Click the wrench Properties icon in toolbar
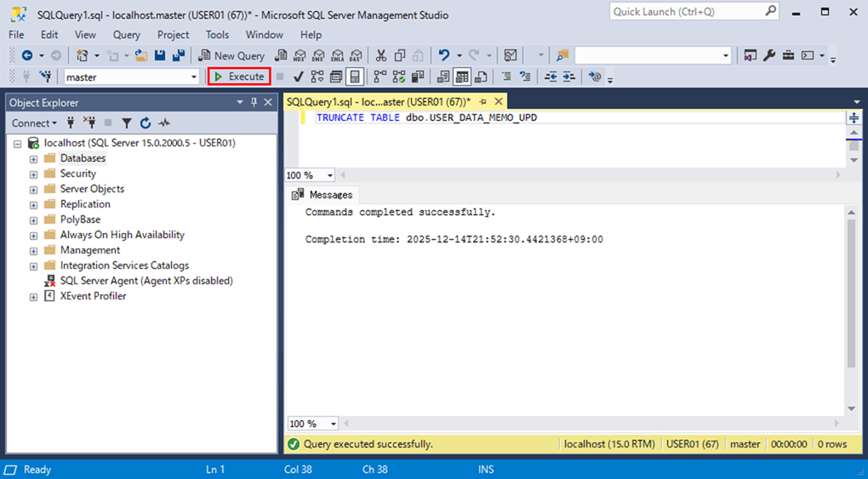 (769, 56)
